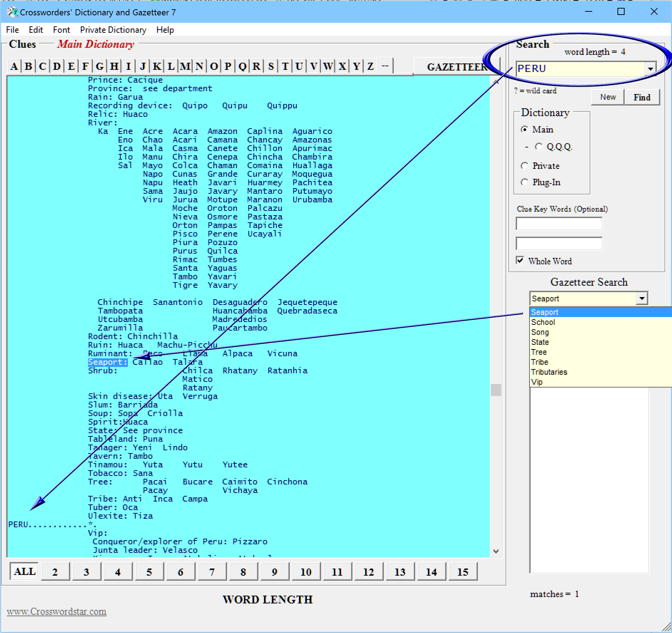Image resolution: width=672 pixels, height=633 pixels.
Task: Click the word Cinchona in Tree row
Action: tap(287, 482)
